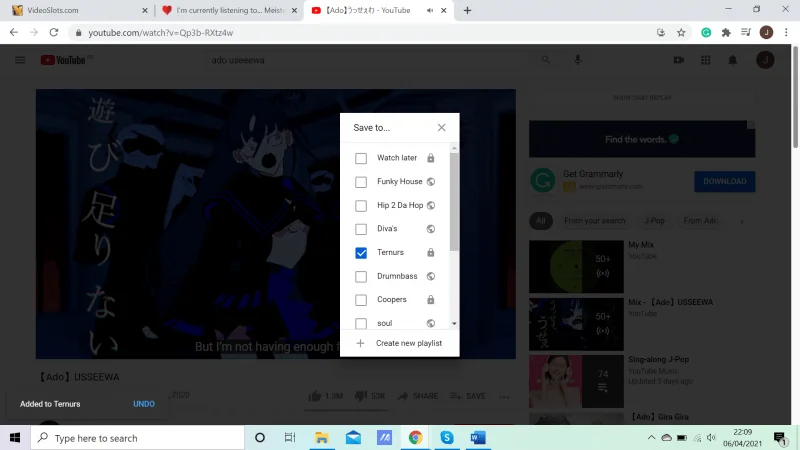Start voice search with microphone icon
Image resolution: width=800 pixels, height=450 pixels.
[x=578, y=60]
